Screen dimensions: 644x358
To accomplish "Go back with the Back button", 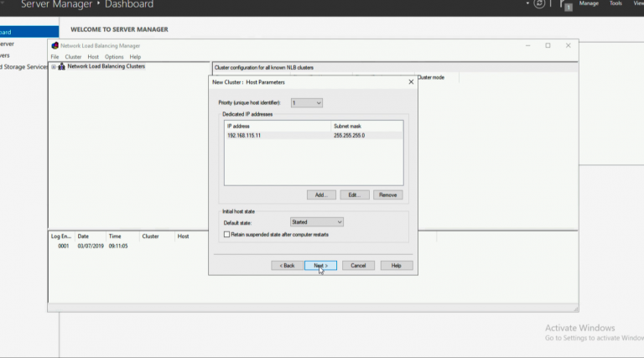I will pos(287,266).
